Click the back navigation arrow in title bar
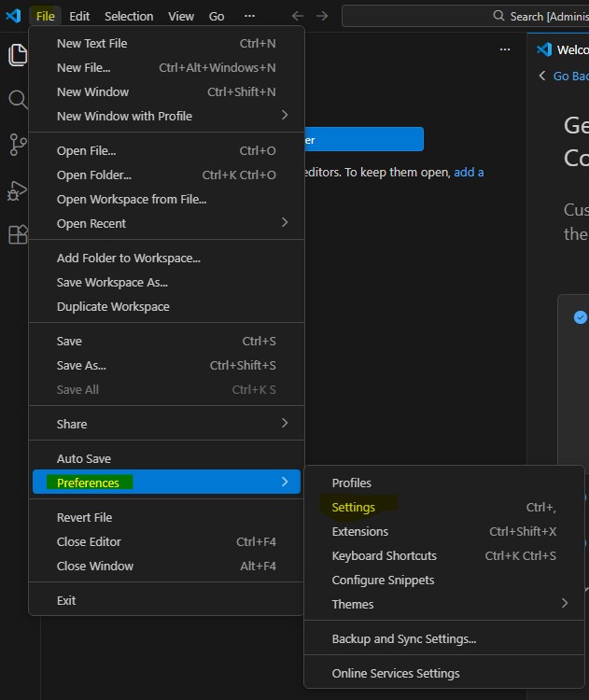The width and height of the screenshot is (589, 700). click(298, 16)
